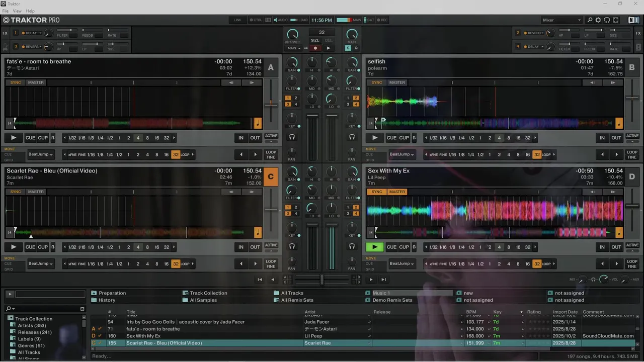The height and width of the screenshot is (362, 644).
Task: Click deck D's orange musical note button
Action: pyautogui.click(x=619, y=232)
